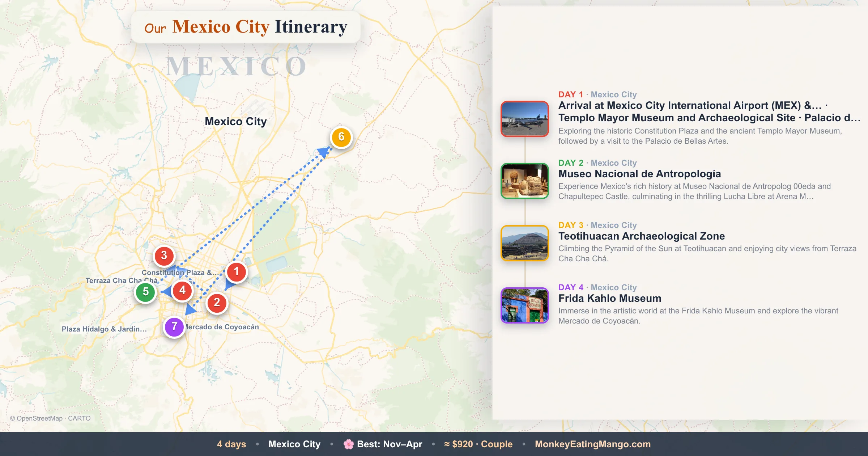
Task: Click the Day 3 description about Pyramid of the Sun
Action: coord(707,254)
